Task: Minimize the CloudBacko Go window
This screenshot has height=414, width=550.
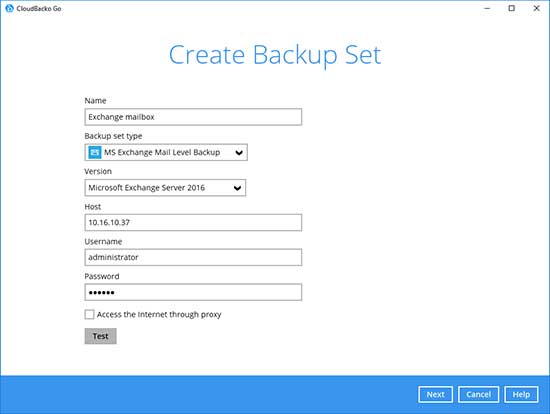Action: click(487, 8)
